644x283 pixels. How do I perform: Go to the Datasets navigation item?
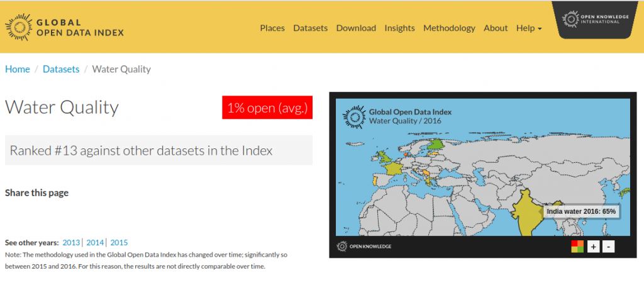(x=311, y=28)
